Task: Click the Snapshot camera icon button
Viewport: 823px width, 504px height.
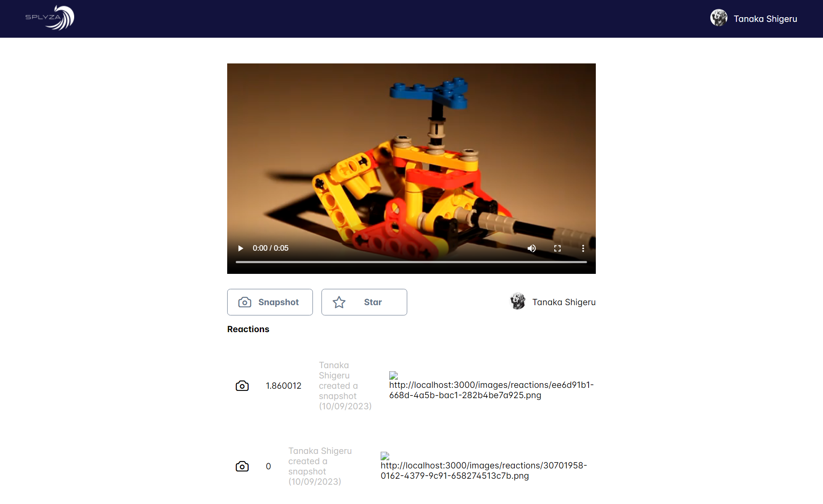Action: pyautogui.click(x=245, y=302)
